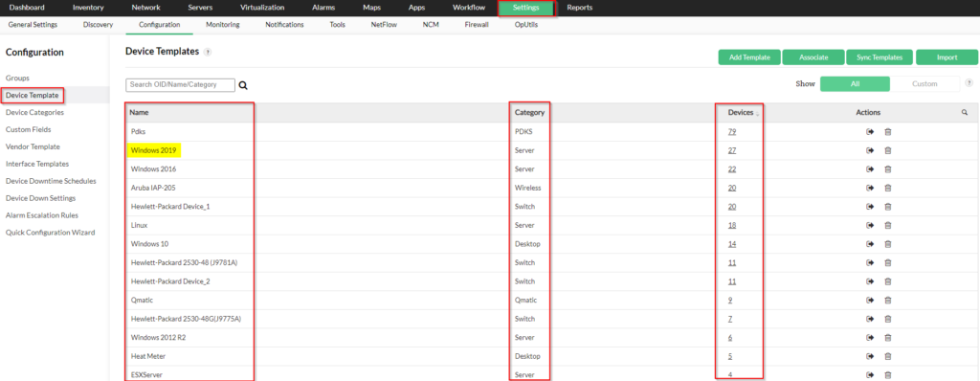Open the 22 devices link for Windows 2016
The height and width of the screenshot is (381, 980).
coord(732,169)
